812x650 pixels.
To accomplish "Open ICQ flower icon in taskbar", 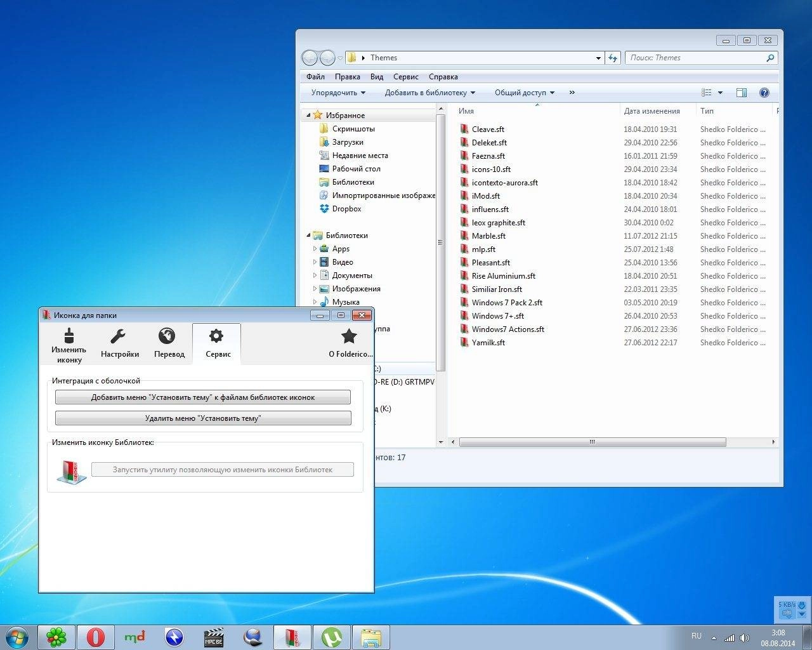I will [56, 637].
